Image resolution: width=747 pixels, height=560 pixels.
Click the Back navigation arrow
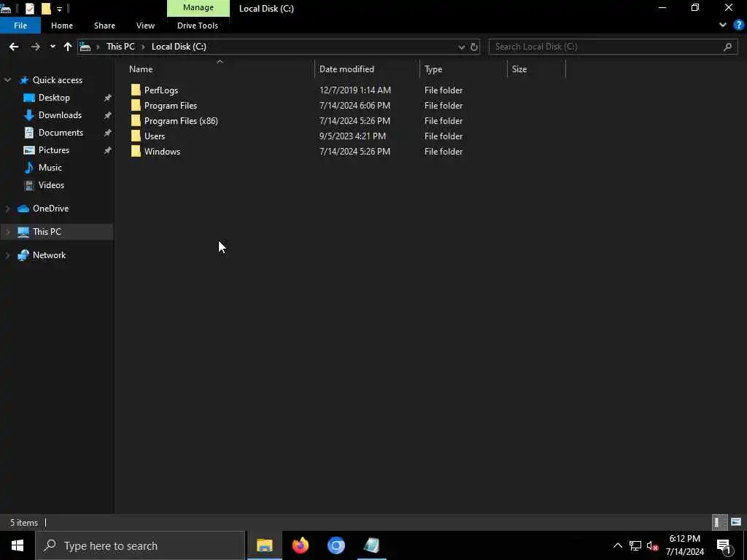point(14,47)
